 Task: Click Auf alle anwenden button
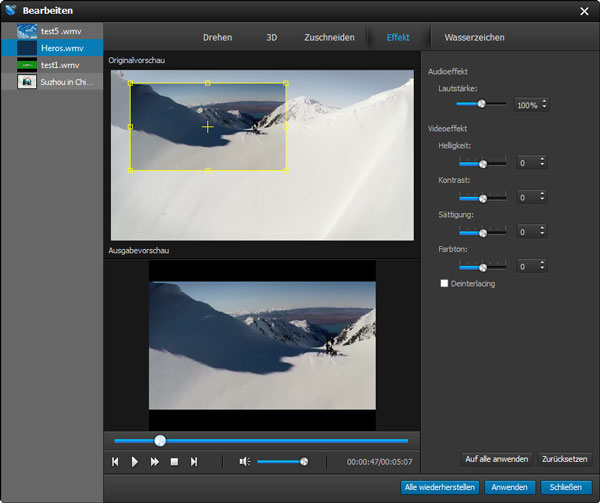click(x=496, y=459)
